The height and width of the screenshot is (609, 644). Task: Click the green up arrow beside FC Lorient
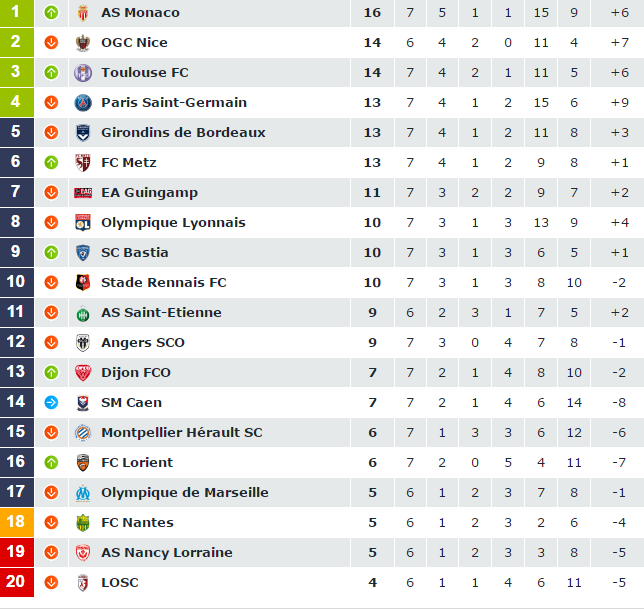tap(51, 462)
